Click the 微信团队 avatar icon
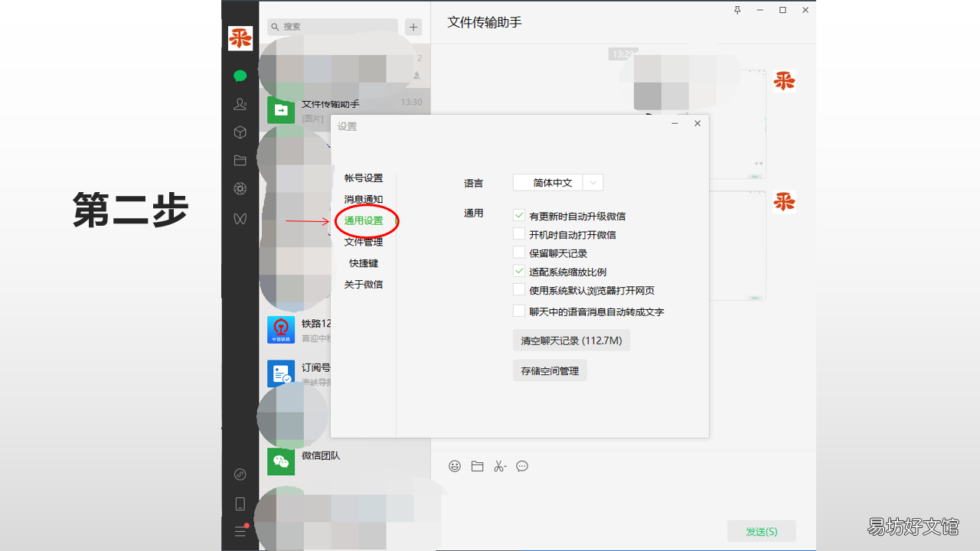 pyautogui.click(x=281, y=461)
